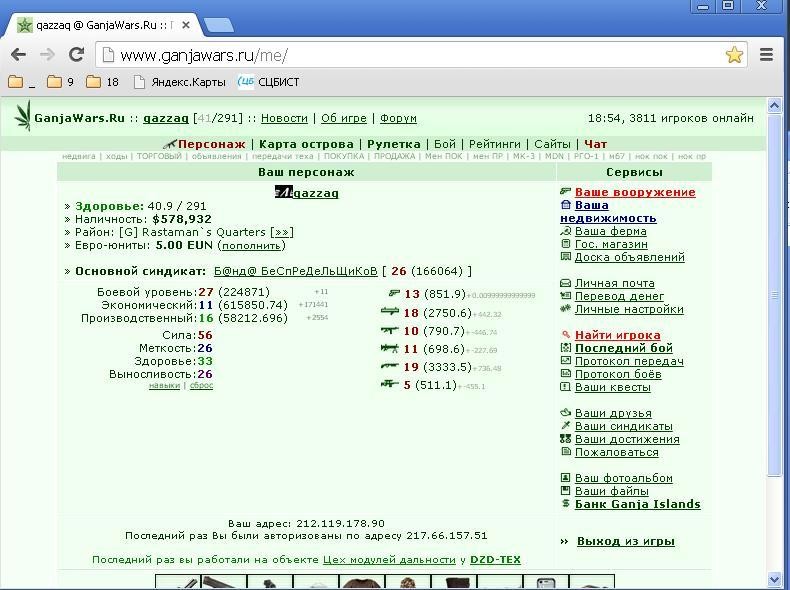Close the qazzaq @ GanjaWars.Ru tab
790x590 pixels.
click(186, 25)
